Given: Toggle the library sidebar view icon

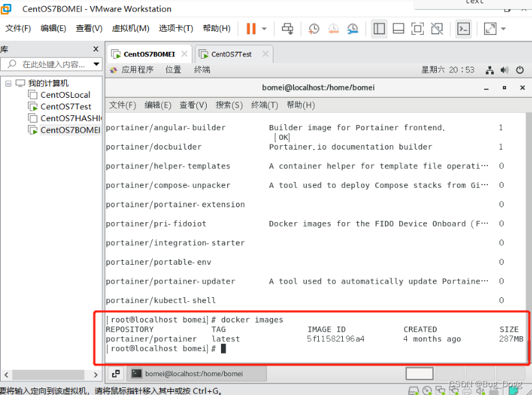Looking at the screenshot, I should (x=379, y=29).
